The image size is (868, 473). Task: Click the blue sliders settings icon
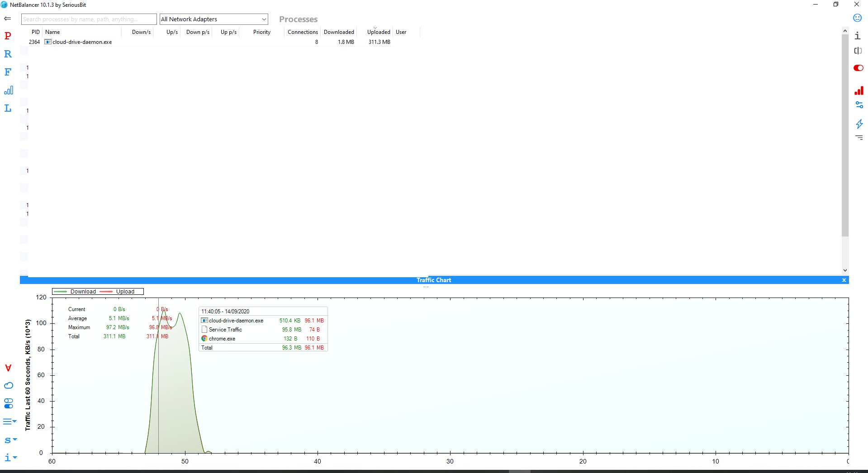click(x=859, y=105)
